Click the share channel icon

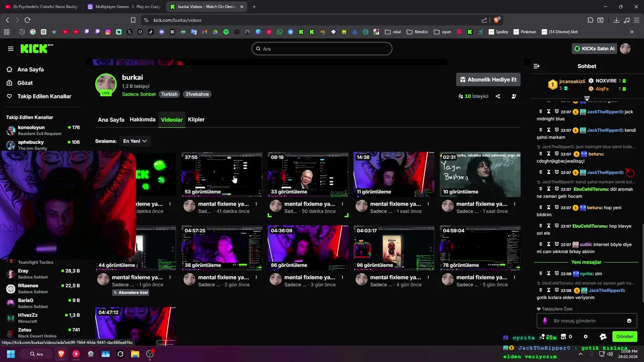click(498, 96)
